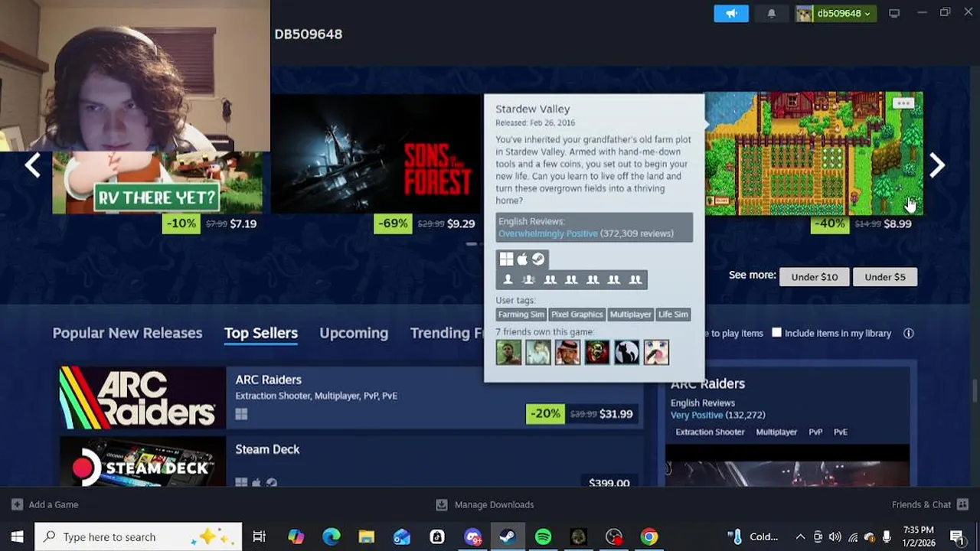Open Google Chrome from the taskbar
Screen dimensions: 980x551
coord(648,536)
